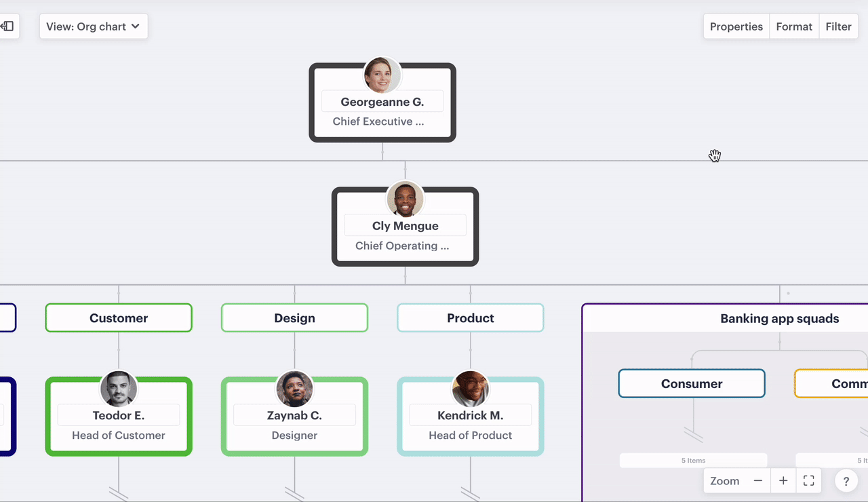This screenshot has width=868, height=502.
Task: Collapse the sidebar with the panel icon
Action: click(7, 26)
